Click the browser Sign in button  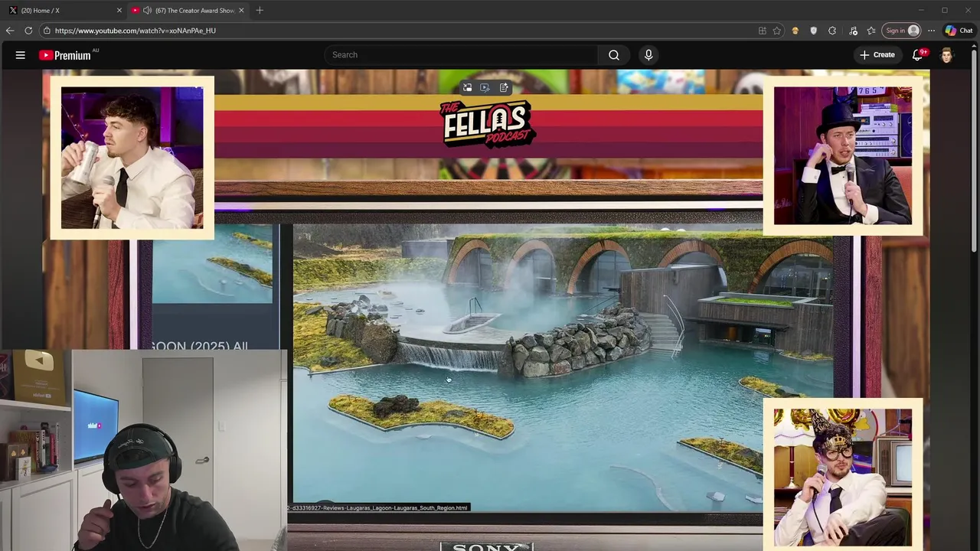pyautogui.click(x=902, y=31)
